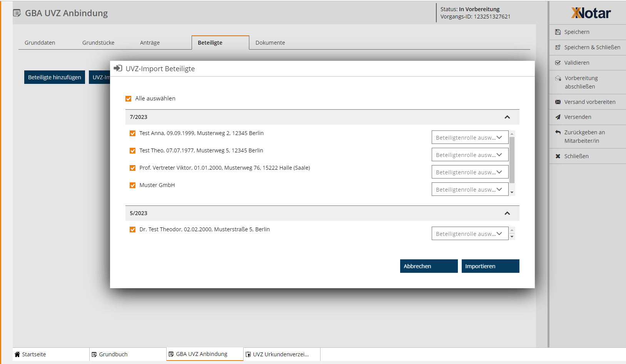Click the Importieren button
This screenshot has width=626, height=364.
(491, 266)
